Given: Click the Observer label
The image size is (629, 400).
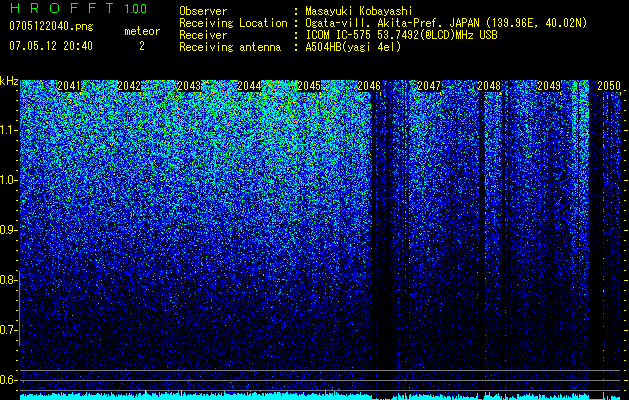Looking at the screenshot, I should [x=203, y=11].
